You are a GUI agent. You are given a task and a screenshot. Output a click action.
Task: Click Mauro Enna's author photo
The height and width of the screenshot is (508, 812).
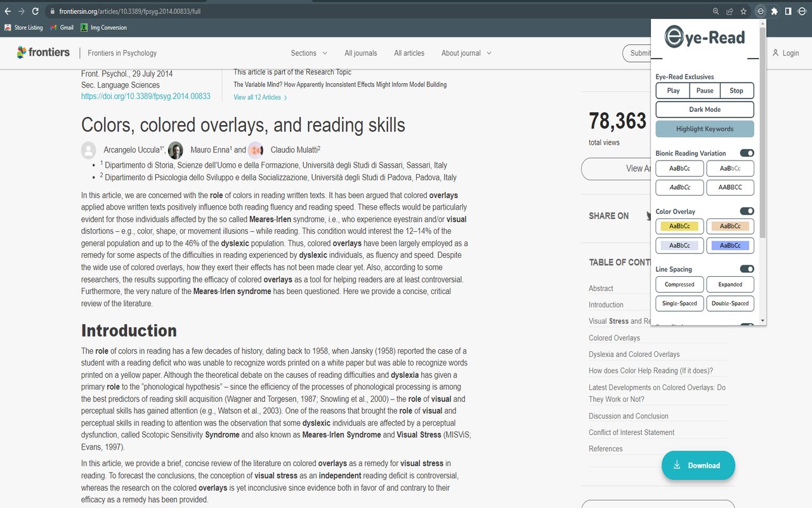point(176,150)
